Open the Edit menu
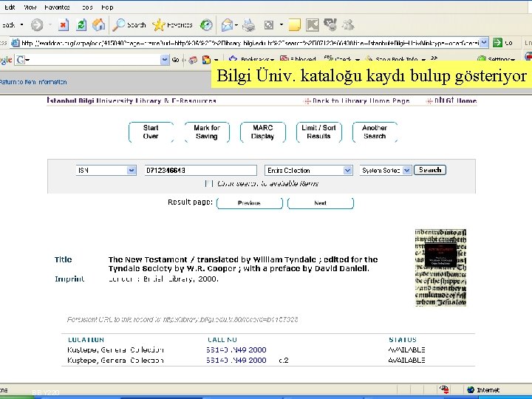The height and width of the screenshot is (399, 532). pos(10,7)
